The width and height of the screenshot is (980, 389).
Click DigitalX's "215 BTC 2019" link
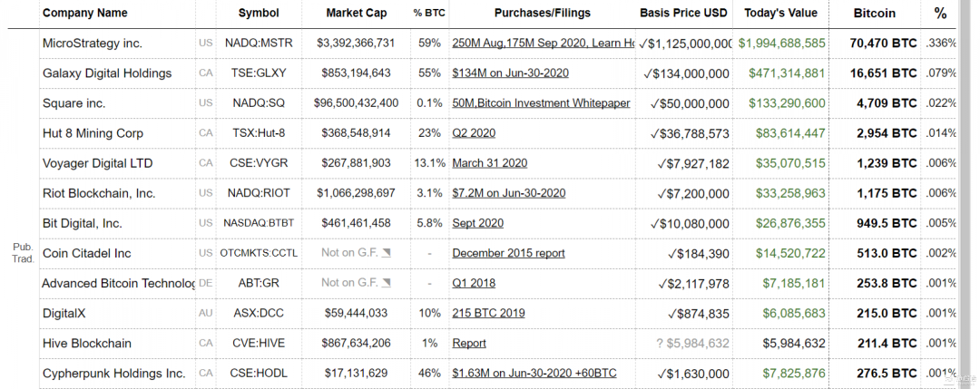pyautogui.click(x=488, y=313)
